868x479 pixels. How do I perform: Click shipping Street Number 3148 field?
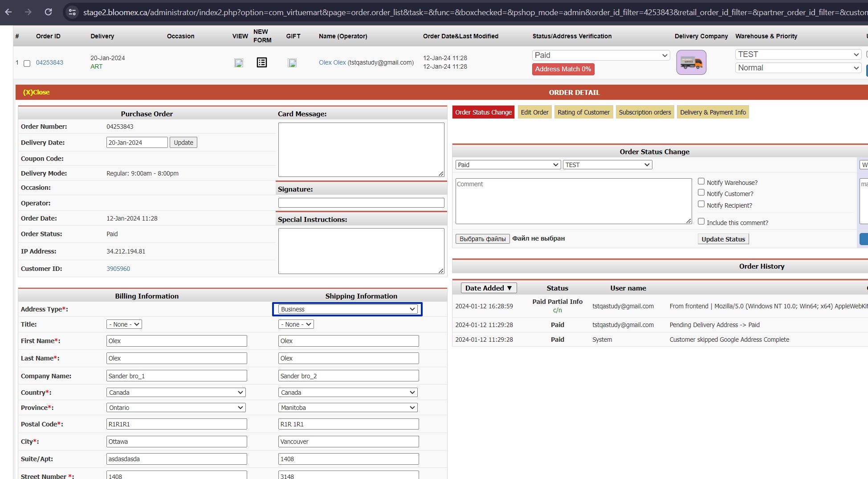349,475
